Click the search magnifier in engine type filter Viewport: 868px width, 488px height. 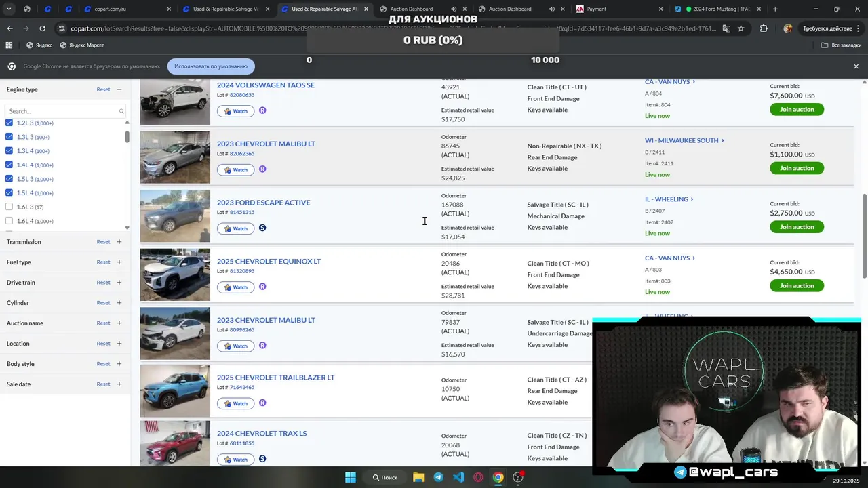121,111
